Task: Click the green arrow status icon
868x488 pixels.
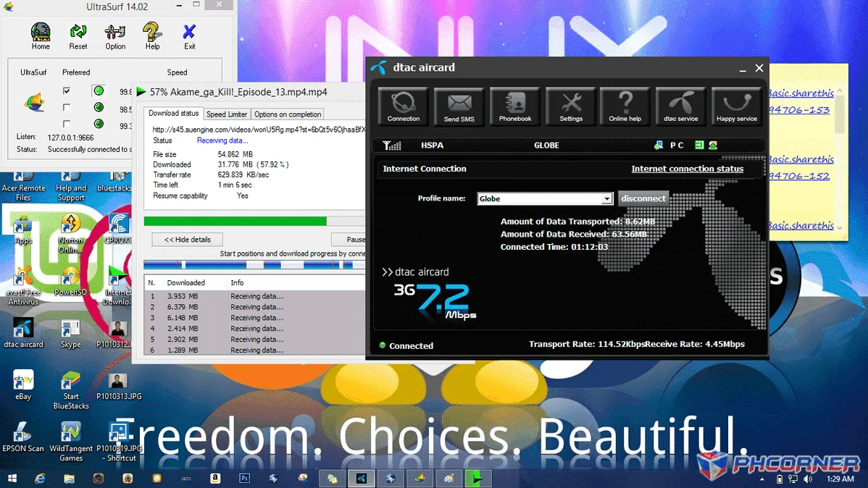Action: [699, 145]
